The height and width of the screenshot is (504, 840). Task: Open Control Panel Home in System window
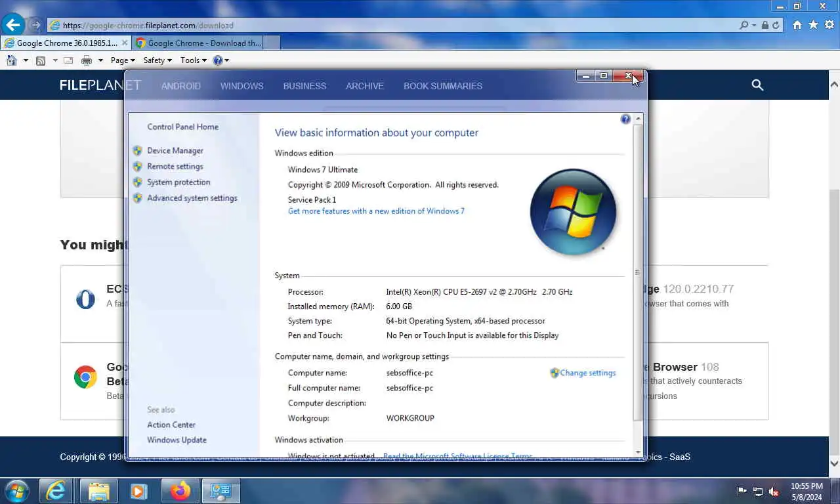coord(182,127)
